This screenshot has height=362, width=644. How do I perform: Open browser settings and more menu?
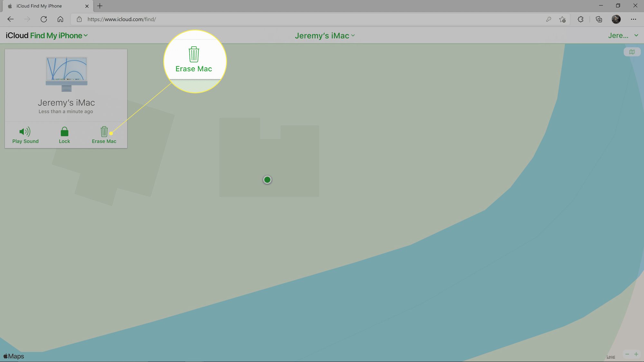click(633, 19)
